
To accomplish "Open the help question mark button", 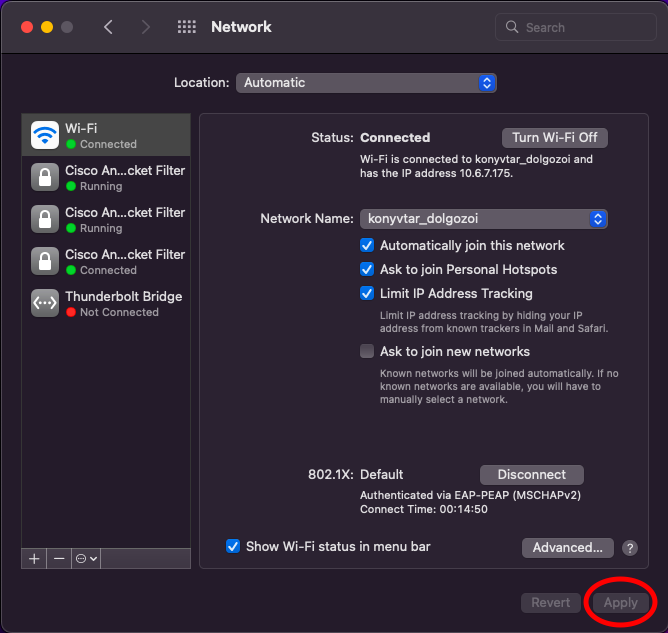I will 630,548.
